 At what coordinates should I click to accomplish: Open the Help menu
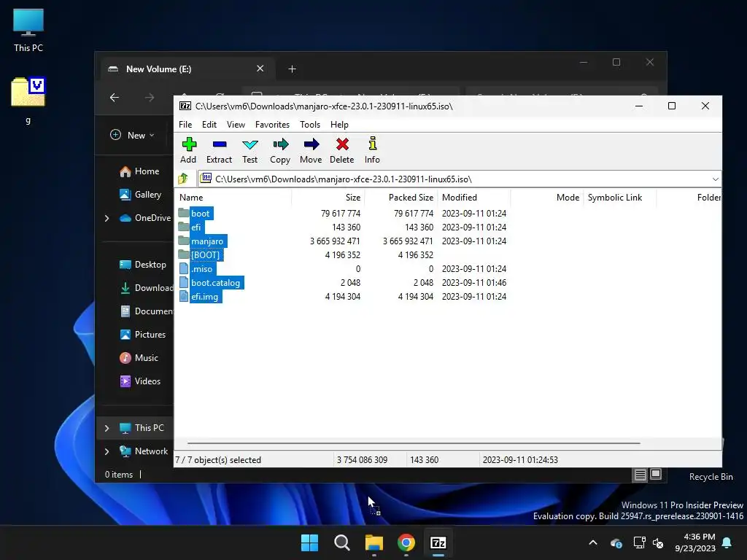pos(339,124)
